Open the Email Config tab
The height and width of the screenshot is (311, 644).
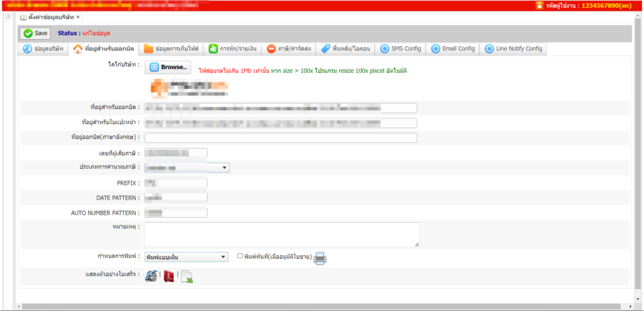coord(453,48)
